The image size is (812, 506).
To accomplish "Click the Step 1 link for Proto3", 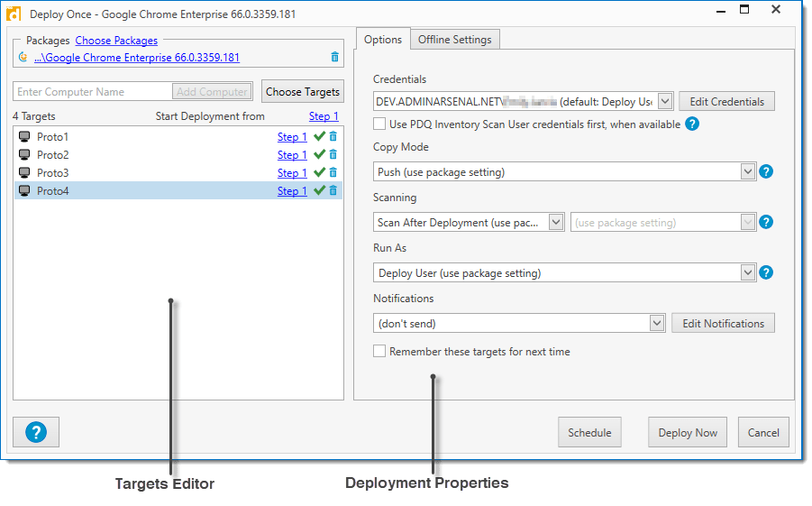I will click(x=292, y=173).
